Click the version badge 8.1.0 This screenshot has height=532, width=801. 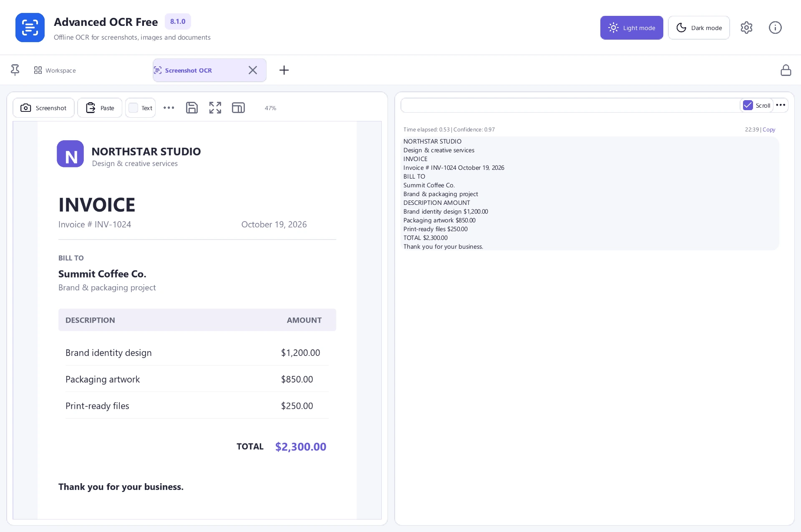pos(178,22)
